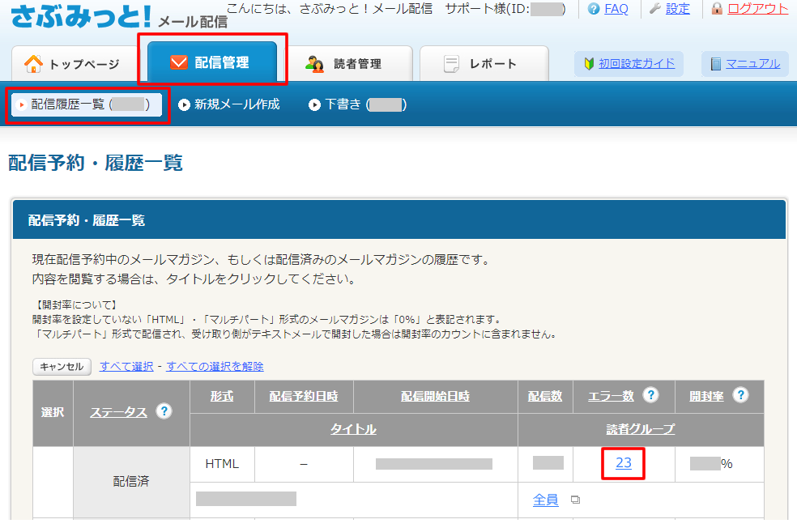This screenshot has height=532, width=797.
Task: Open the 配信履歴一覧 submenu item
Action: (x=87, y=104)
